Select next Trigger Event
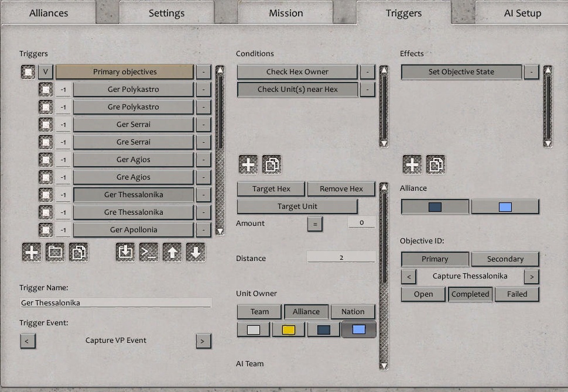568x392 pixels. [204, 341]
